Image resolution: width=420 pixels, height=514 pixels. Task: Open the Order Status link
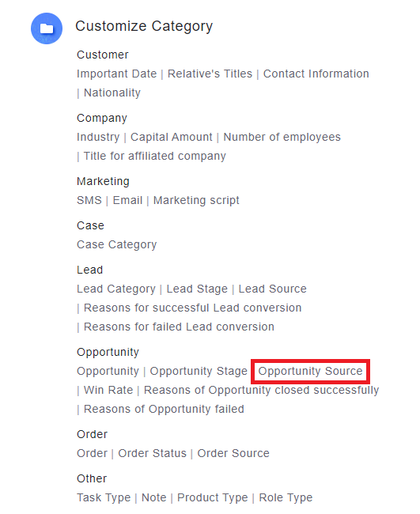(152, 453)
